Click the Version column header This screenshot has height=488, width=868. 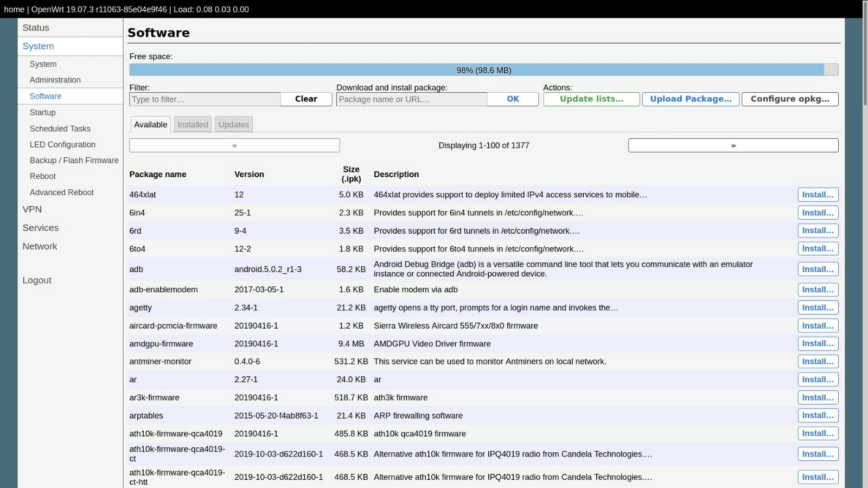coord(249,174)
